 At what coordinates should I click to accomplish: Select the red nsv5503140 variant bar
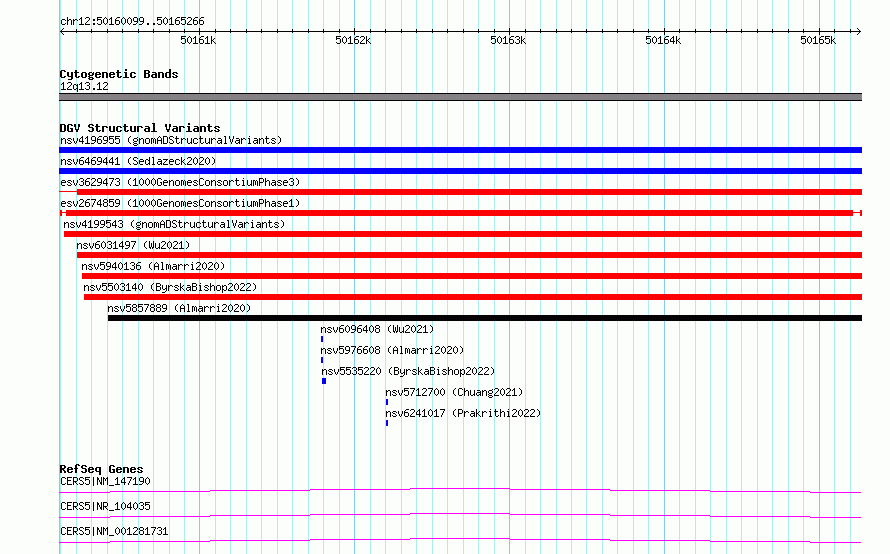[x=473, y=297]
